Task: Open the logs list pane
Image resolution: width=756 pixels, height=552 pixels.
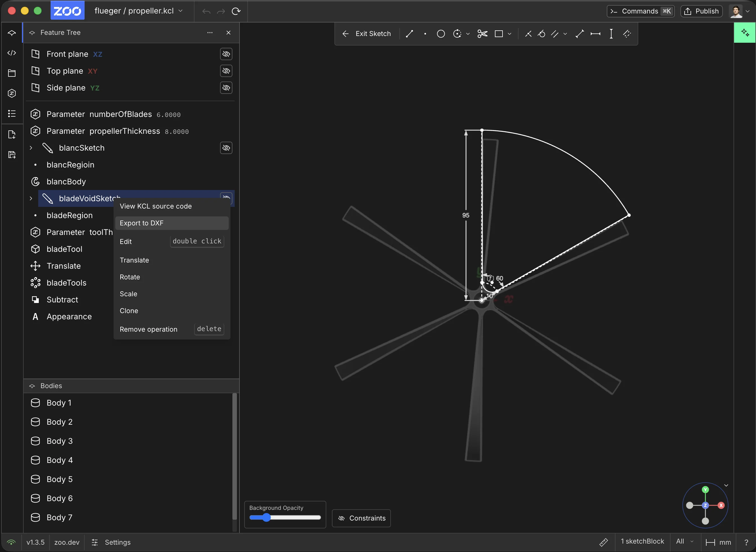Action: tap(12, 114)
